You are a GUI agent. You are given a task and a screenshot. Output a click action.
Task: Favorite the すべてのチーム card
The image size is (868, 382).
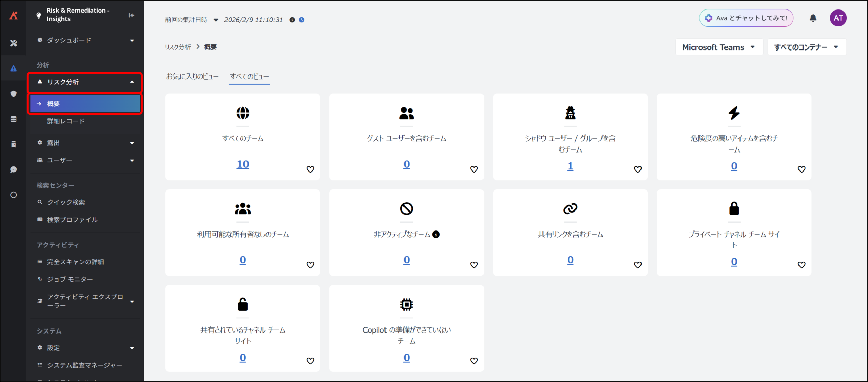310,169
